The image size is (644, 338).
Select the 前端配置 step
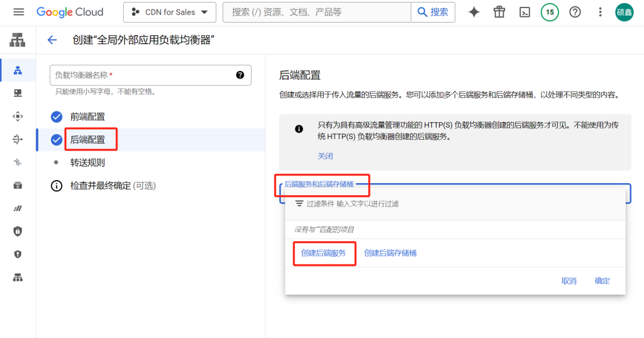click(x=87, y=116)
